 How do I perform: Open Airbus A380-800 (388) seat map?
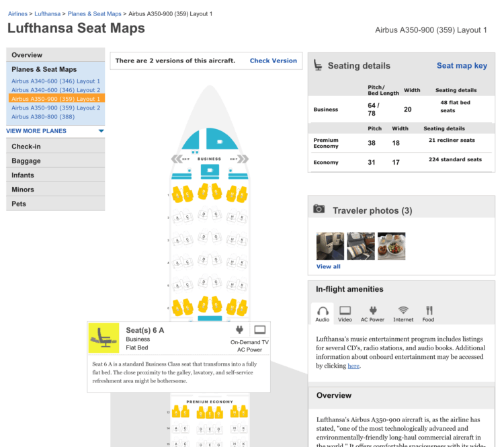[43, 117]
